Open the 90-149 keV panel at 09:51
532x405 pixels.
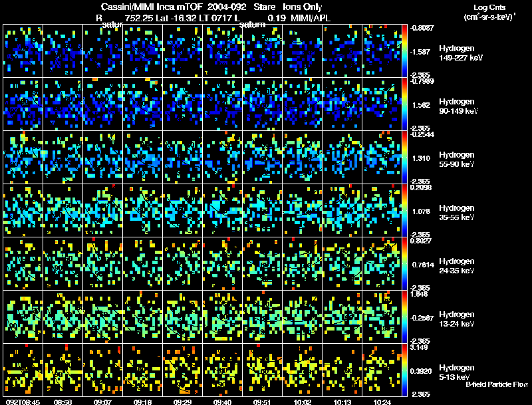pos(262,104)
